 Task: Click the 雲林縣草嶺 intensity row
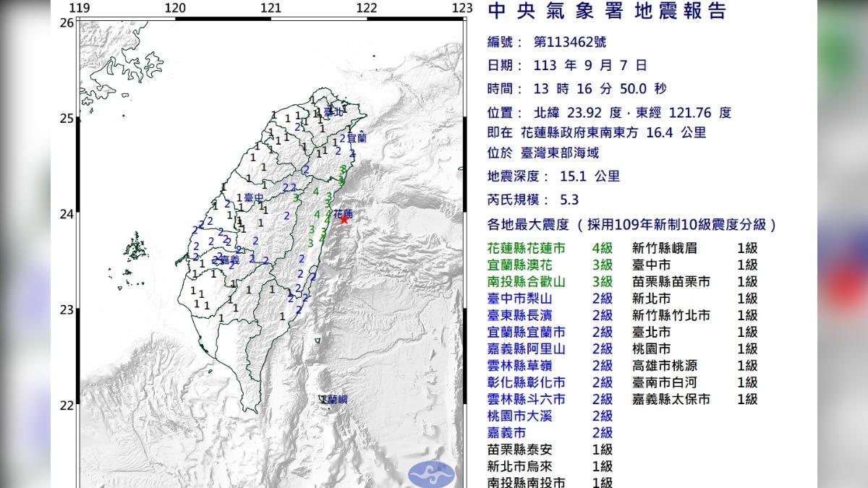(550, 365)
